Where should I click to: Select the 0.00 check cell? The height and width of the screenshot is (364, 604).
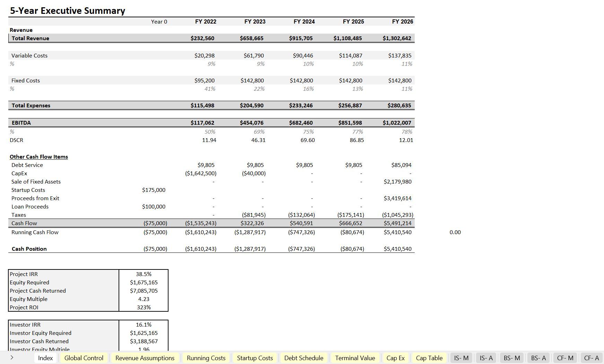click(455, 232)
